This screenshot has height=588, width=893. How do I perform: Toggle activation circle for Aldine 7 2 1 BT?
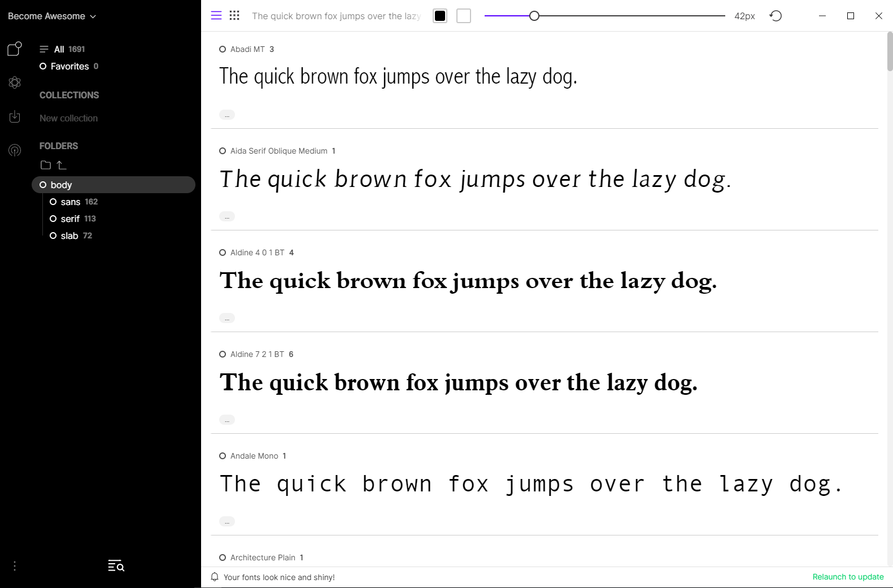[x=223, y=354]
